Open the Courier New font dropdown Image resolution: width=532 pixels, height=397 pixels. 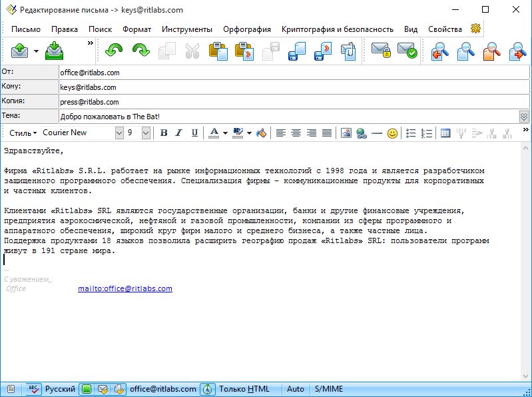pos(119,133)
